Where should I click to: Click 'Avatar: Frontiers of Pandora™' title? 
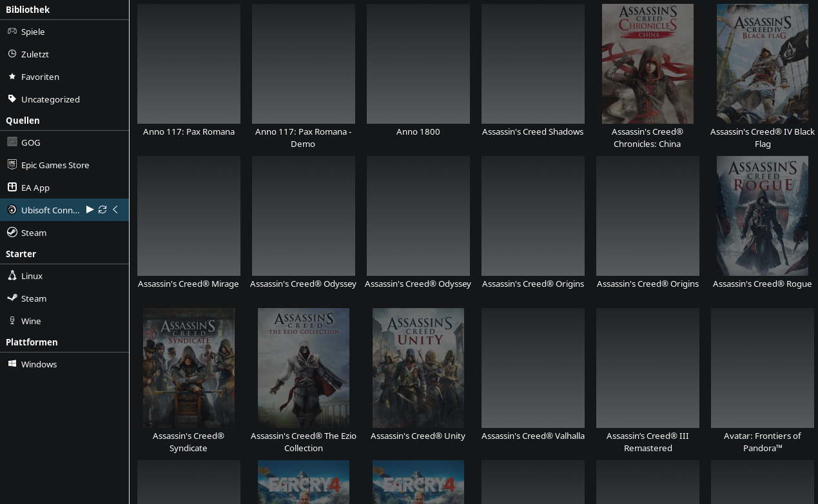(763, 441)
